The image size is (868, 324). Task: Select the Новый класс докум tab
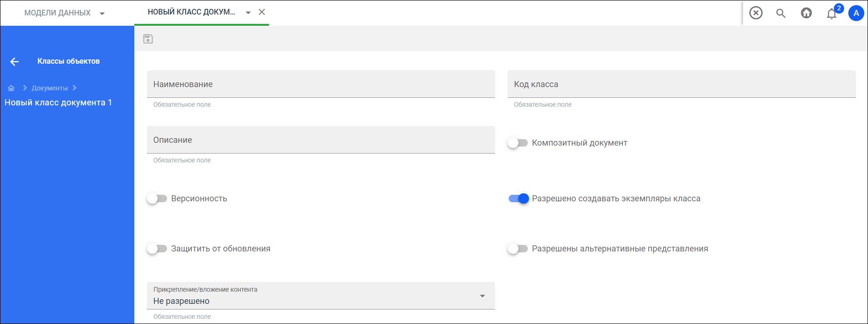point(191,12)
